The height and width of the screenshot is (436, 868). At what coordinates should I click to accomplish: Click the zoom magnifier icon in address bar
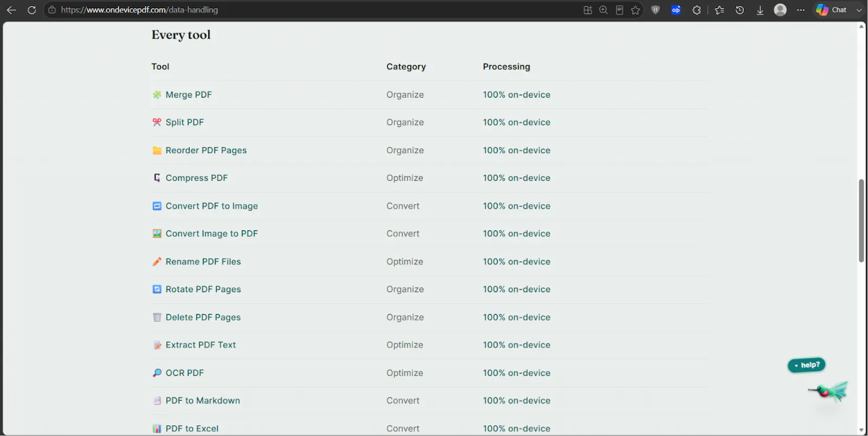coord(603,10)
